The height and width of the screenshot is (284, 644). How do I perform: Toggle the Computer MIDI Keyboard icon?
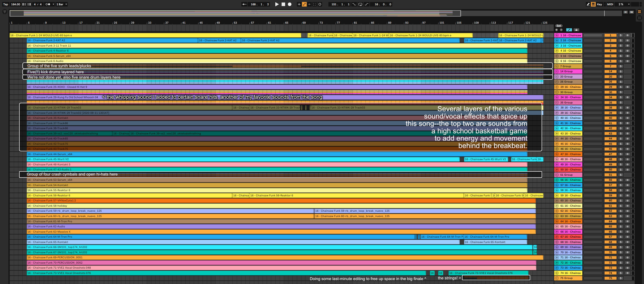[593, 4]
